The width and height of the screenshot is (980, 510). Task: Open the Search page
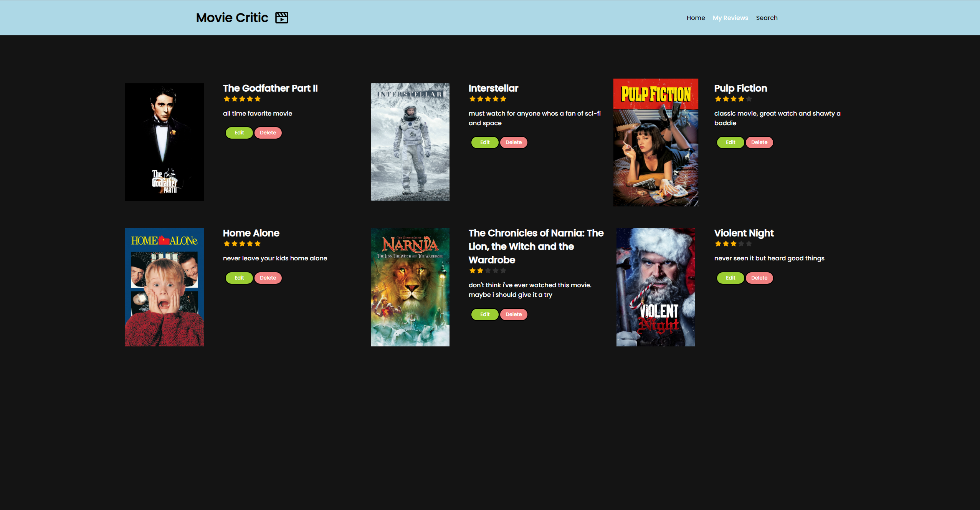click(766, 18)
